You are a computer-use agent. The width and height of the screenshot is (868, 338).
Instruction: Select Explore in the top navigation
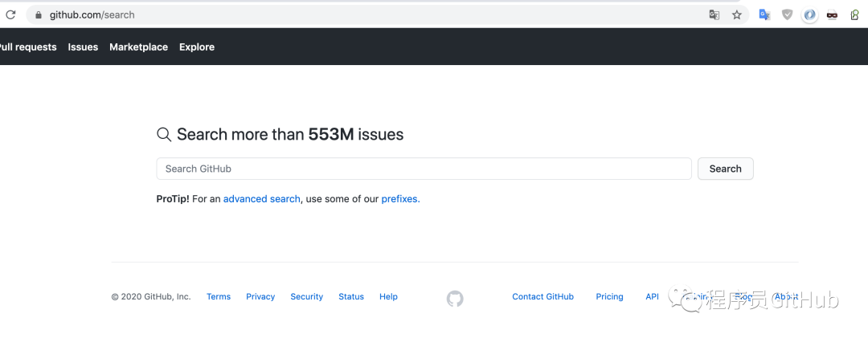[x=197, y=47]
